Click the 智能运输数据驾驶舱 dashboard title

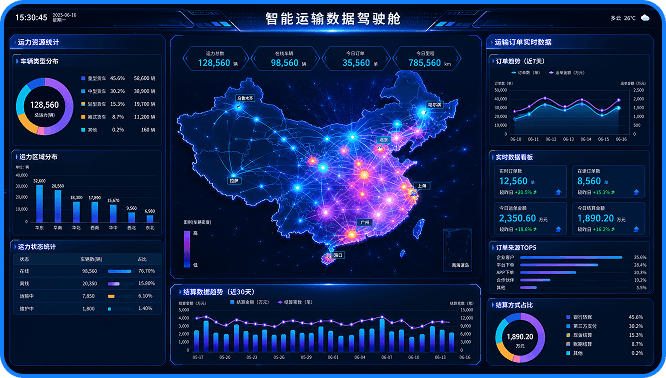click(x=333, y=19)
